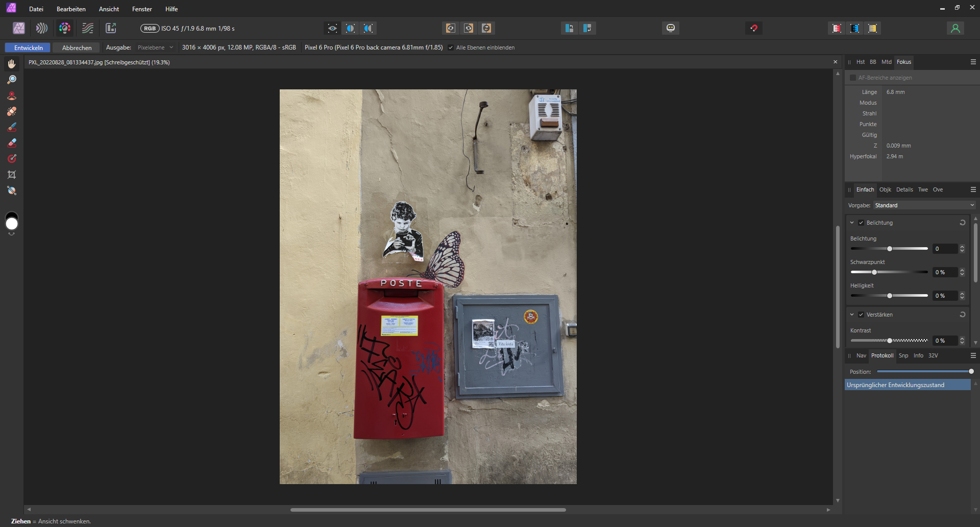Click middle orange swap view icon
The image size is (980, 527).
[469, 28]
